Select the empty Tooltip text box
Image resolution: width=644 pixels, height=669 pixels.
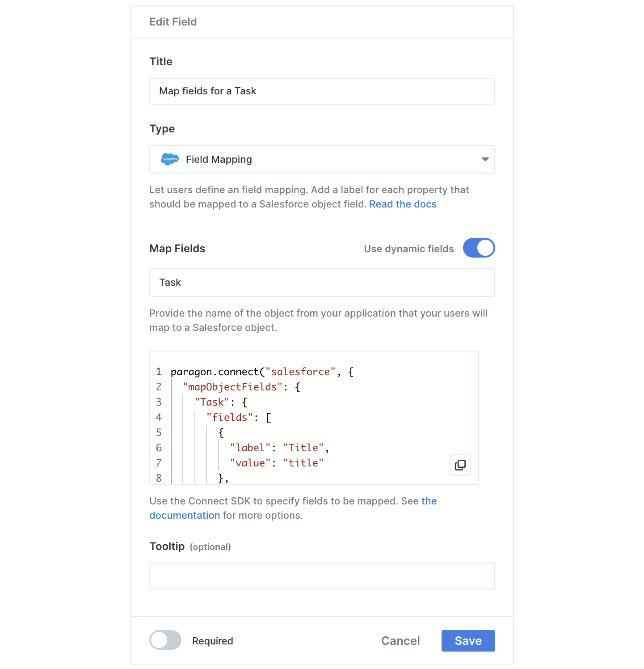[322, 576]
